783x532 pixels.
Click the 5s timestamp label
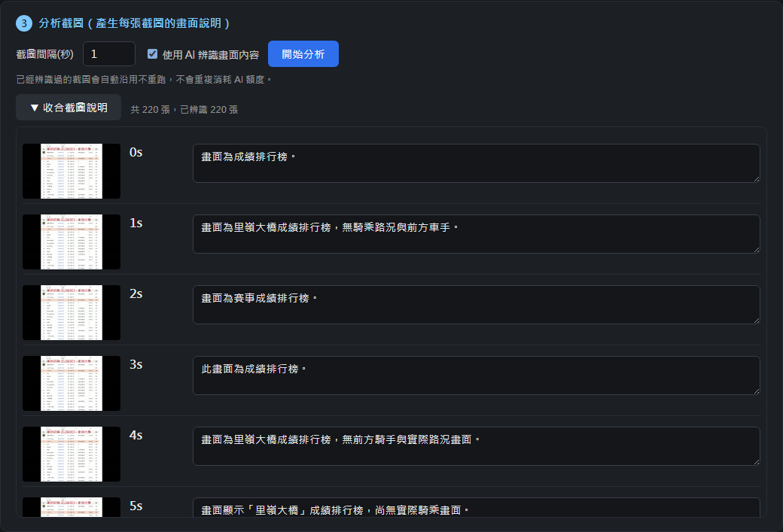pos(136,506)
